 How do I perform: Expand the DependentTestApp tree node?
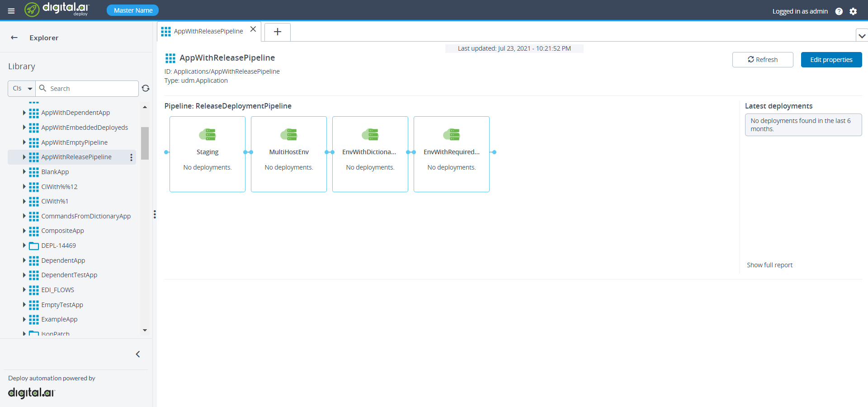coord(24,275)
